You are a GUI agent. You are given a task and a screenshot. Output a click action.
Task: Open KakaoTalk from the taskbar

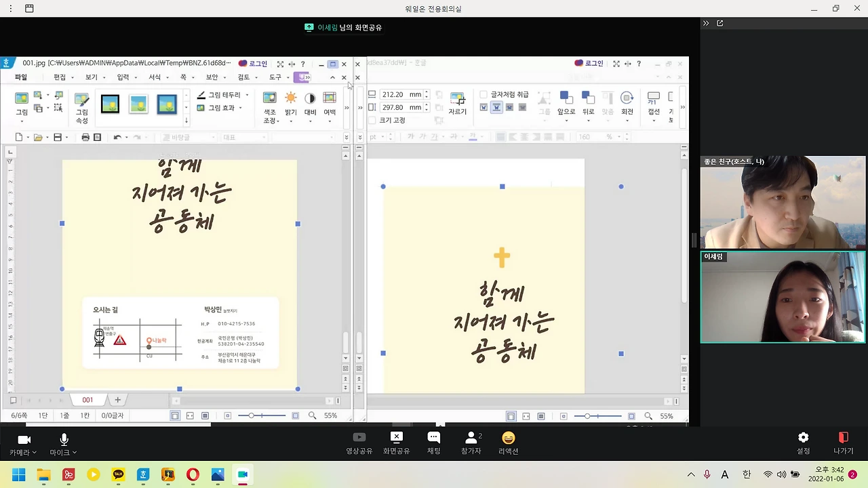coord(118,474)
